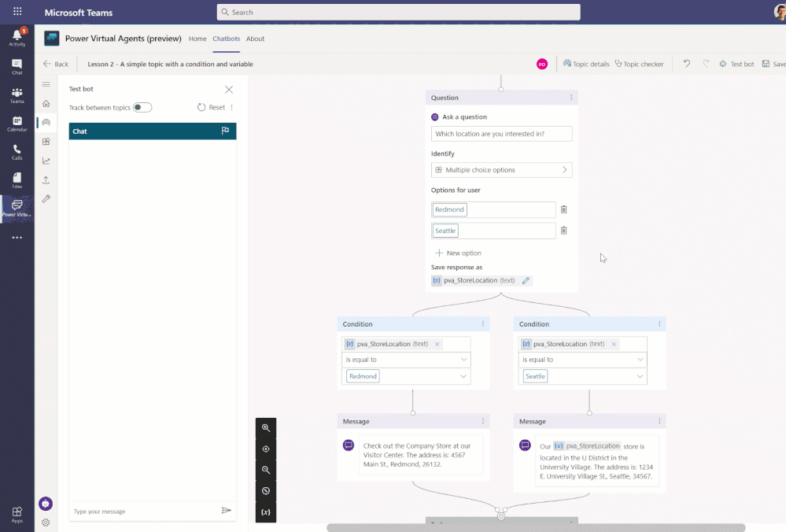
Task: Remove variable from the Seattle condition
Action: point(614,344)
